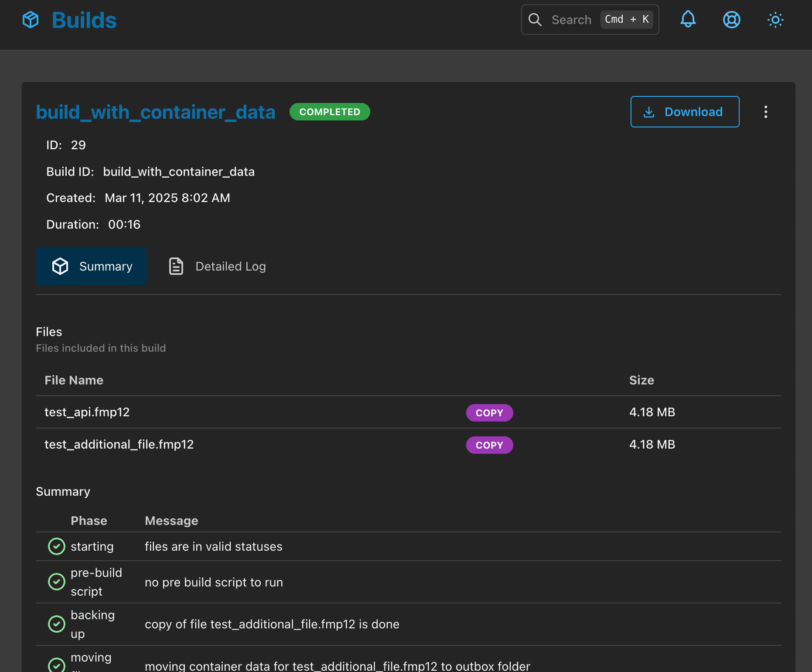The height and width of the screenshot is (672, 812).
Task: Click the magnifier search icon
Action: 535,20
